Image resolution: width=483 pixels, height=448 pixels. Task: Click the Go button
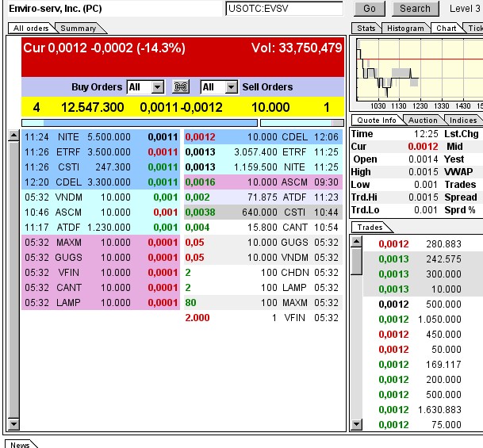tap(370, 9)
